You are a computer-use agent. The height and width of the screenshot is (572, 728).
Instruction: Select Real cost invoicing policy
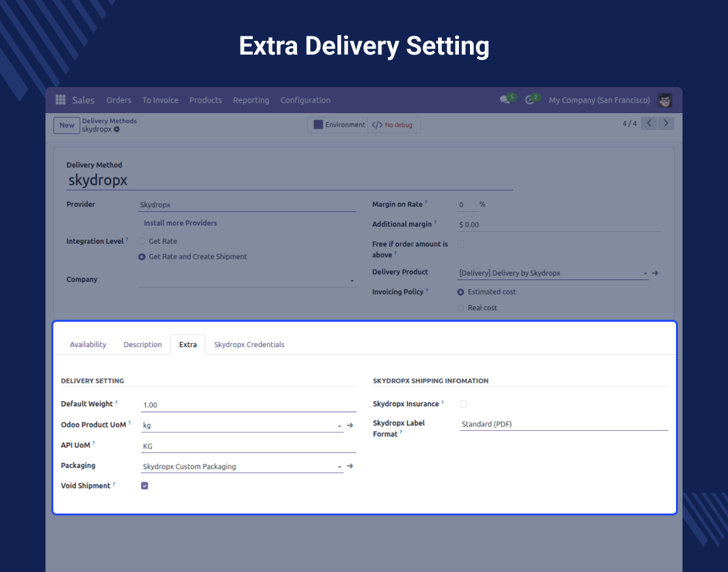pyautogui.click(x=461, y=308)
